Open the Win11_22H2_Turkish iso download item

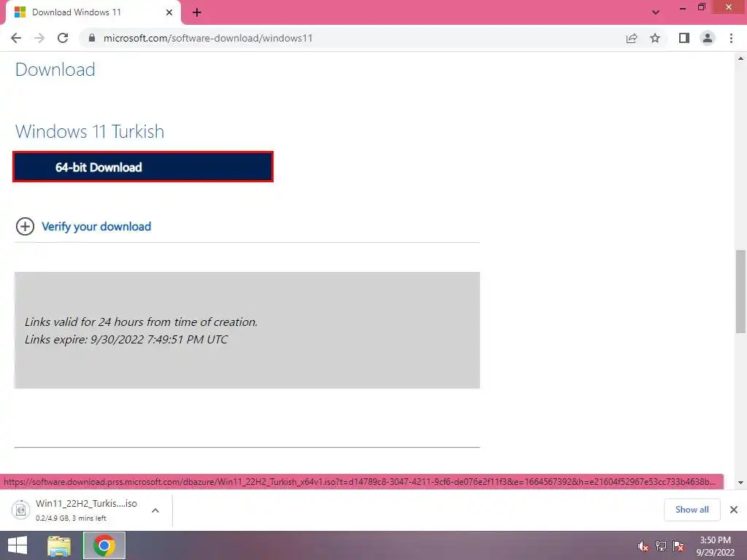click(x=86, y=510)
